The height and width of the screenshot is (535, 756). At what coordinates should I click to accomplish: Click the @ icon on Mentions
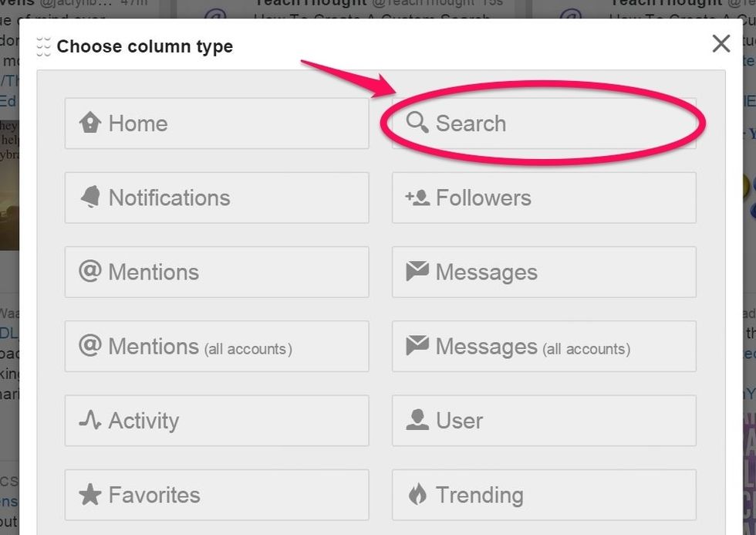tap(90, 272)
